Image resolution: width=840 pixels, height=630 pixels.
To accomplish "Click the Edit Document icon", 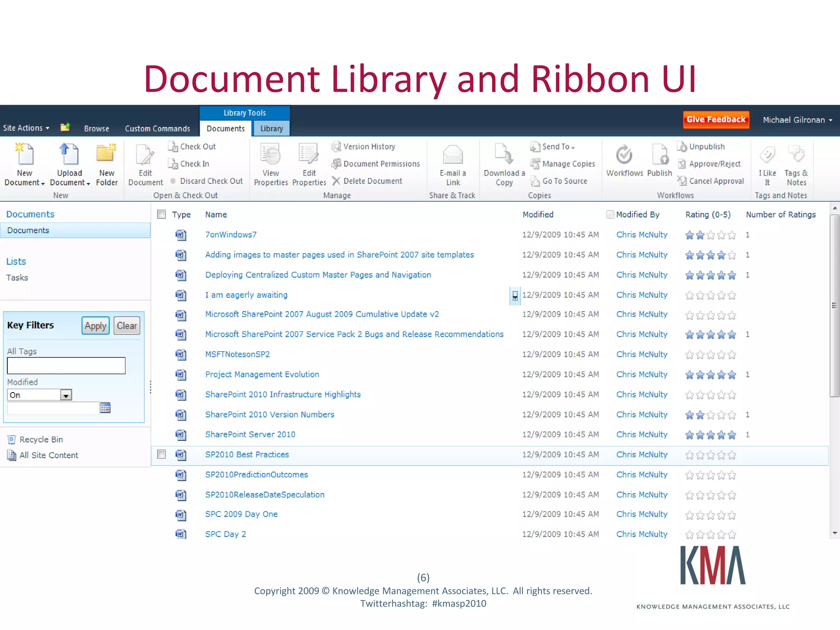I will pyautogui.click(x=145, y=155).
